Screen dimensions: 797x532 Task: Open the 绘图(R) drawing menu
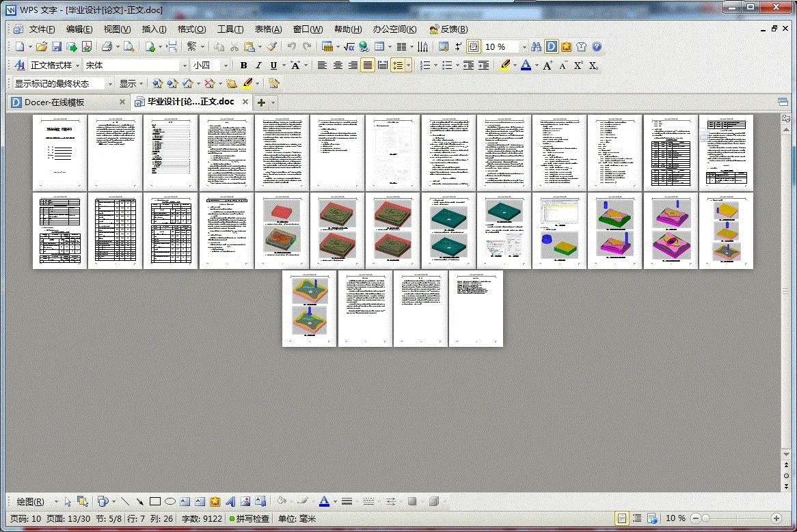[31, 501]
